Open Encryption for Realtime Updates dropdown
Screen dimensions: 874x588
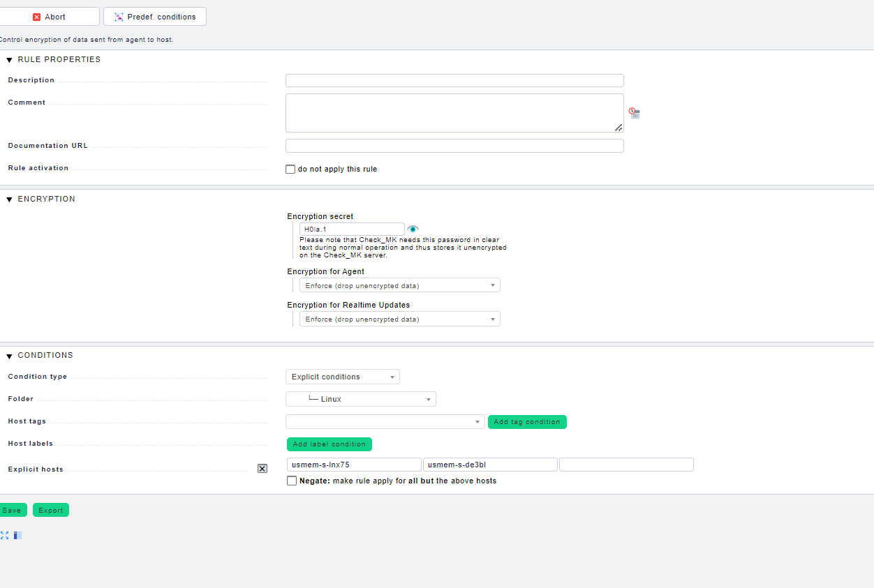pyautogui.click(x=399, y=319)
